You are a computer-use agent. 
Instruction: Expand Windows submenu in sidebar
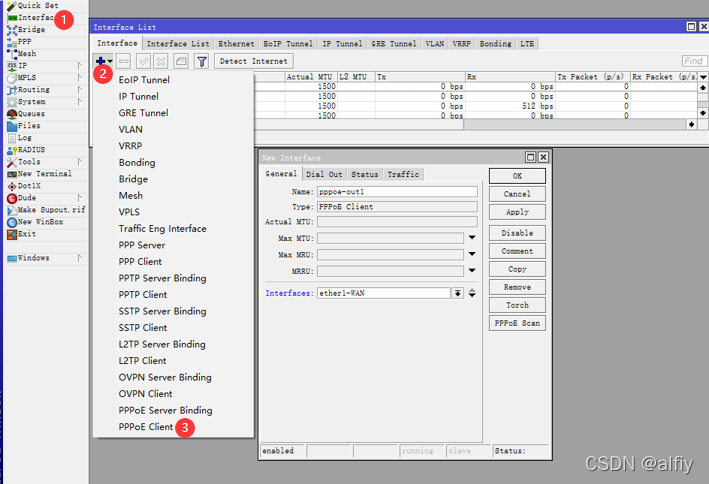pyautogui.click(x=80, y=258)
